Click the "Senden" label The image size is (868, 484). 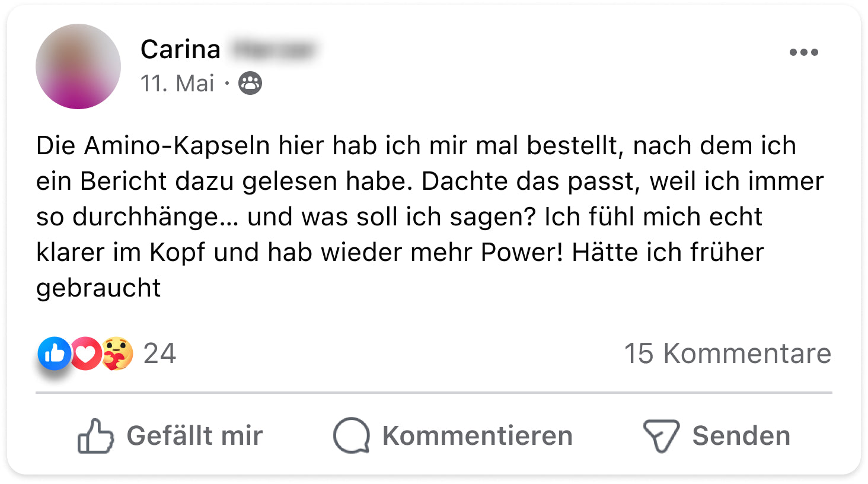[x=741, y=436]
